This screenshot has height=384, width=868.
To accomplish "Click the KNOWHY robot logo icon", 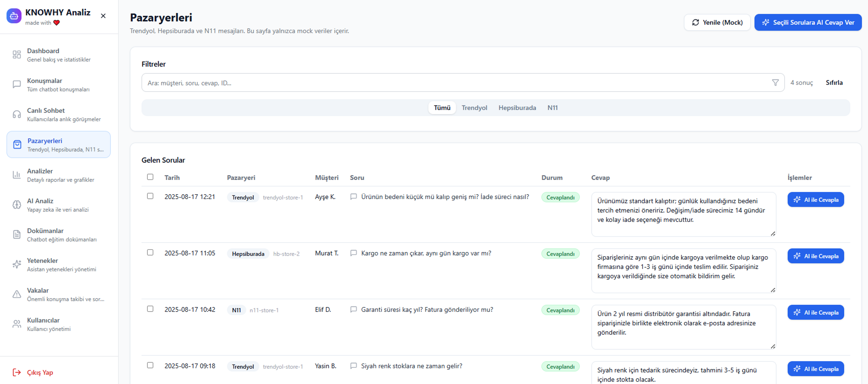I will pyautogui.click(x=14, y=16).
